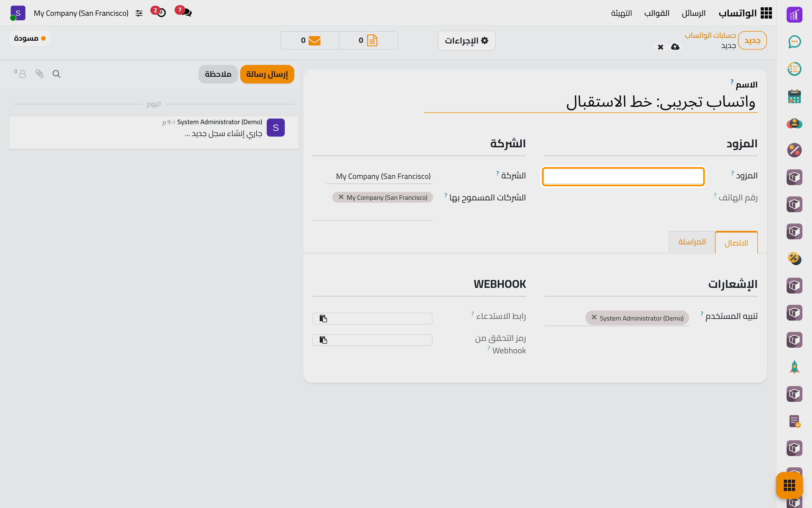Discard changes with the X icon
The width and height of the screenshot is (812, 508).
click(661, 47)
